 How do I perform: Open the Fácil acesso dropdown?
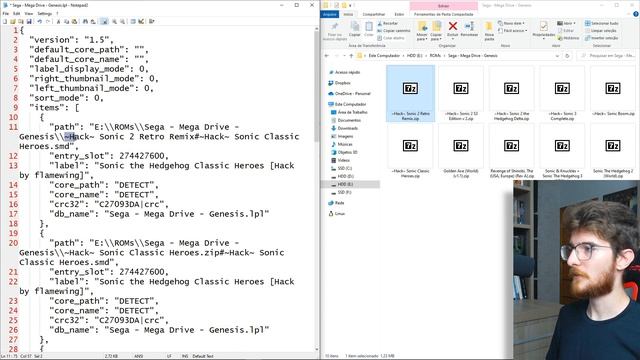(x=513, y=31)
